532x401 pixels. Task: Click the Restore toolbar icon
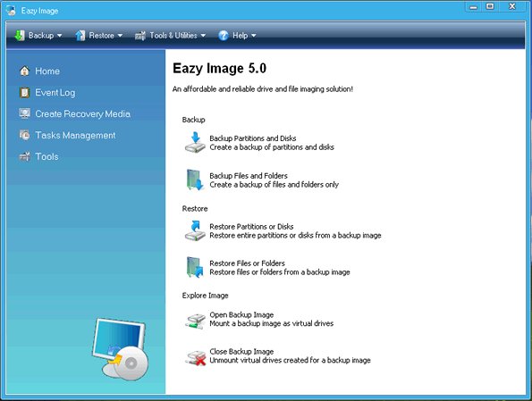click(x=80, y=35)
